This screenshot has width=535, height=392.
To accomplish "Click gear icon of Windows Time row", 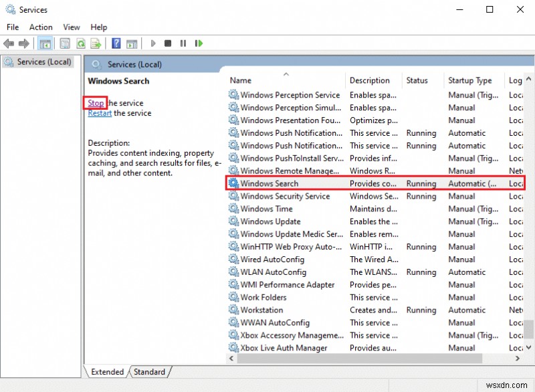I will pos(233,209).
